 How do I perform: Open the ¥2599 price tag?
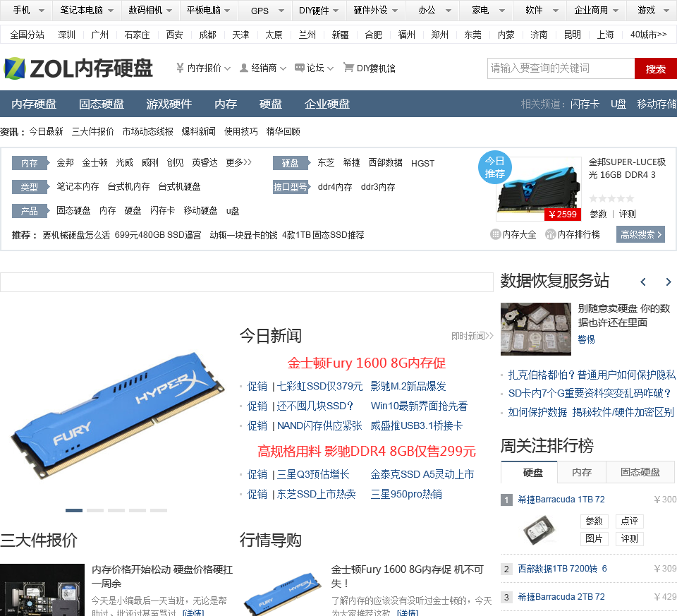(x=562, y=214)
